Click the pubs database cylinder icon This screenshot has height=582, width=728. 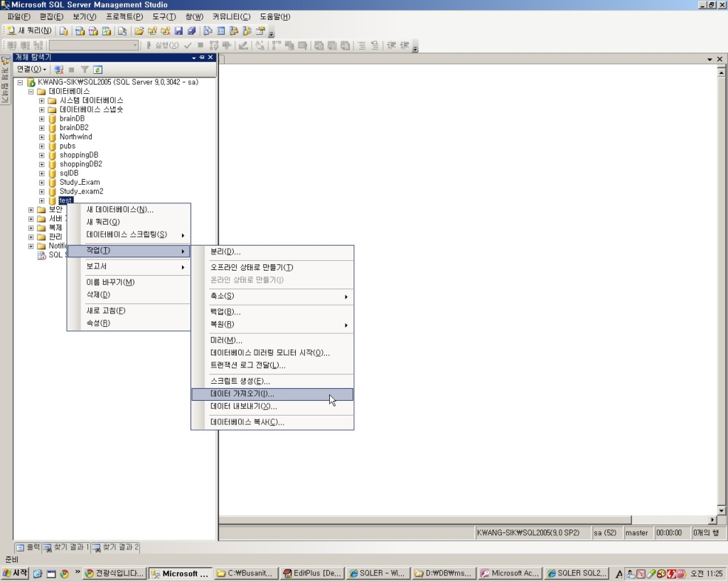53,146
